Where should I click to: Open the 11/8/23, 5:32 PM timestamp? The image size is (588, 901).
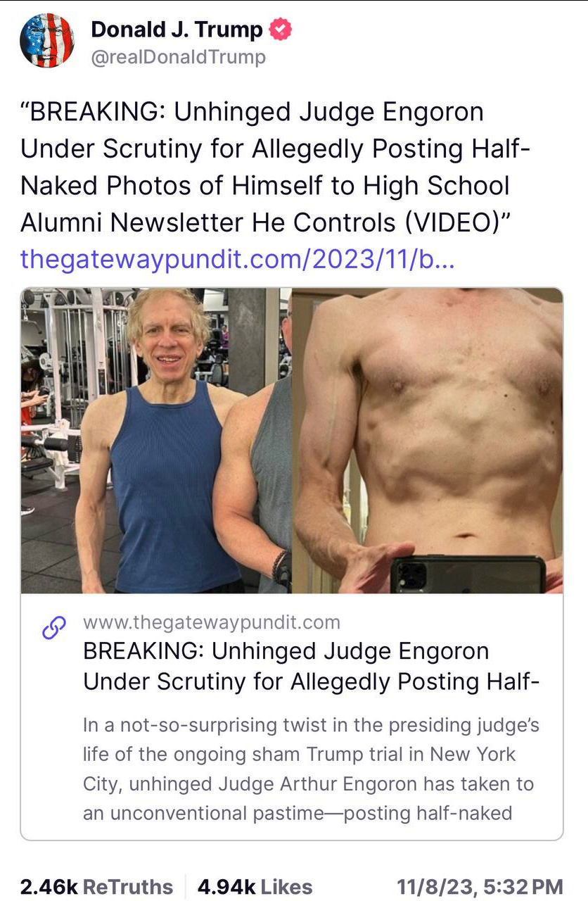click(x=480, y=867)
